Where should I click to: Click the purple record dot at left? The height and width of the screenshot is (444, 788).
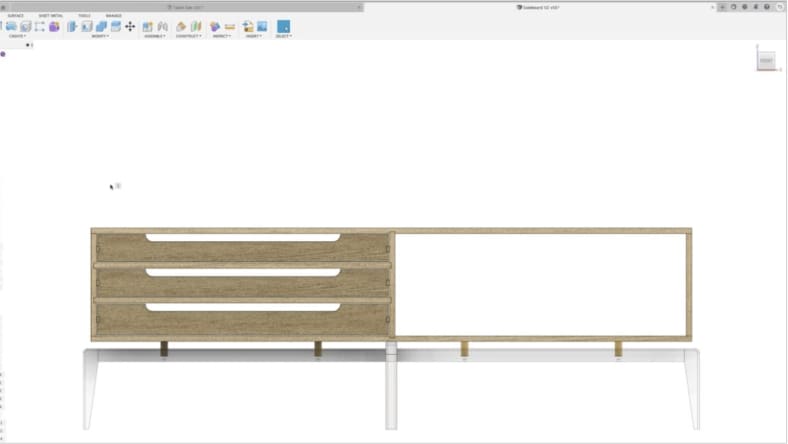(3, 54)
